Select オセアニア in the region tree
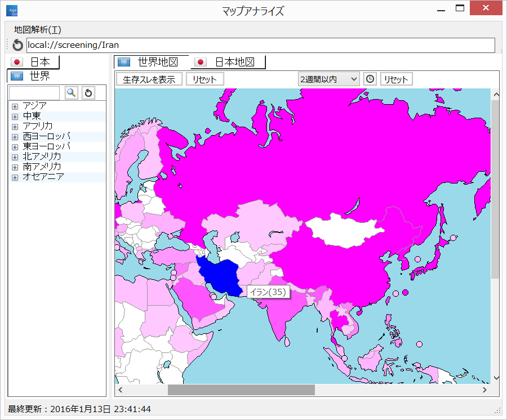The height and width of the screenshot is (420, 507). pyautogui.click(x=43, y=177)
